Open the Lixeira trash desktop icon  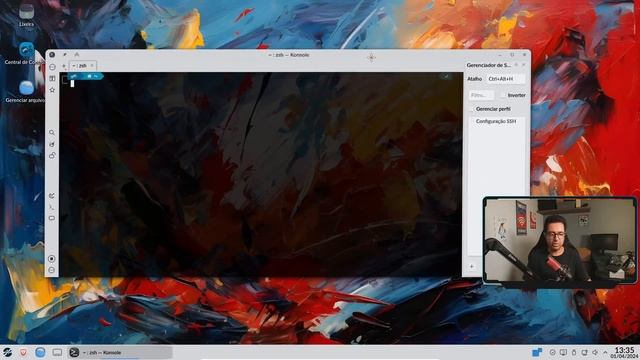(x=27, y=14)
